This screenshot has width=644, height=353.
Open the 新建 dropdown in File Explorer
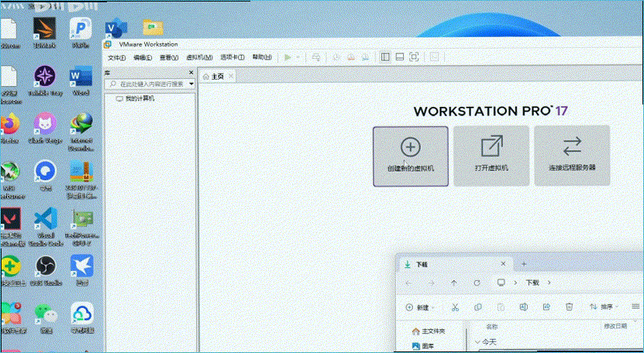[420, 307]
